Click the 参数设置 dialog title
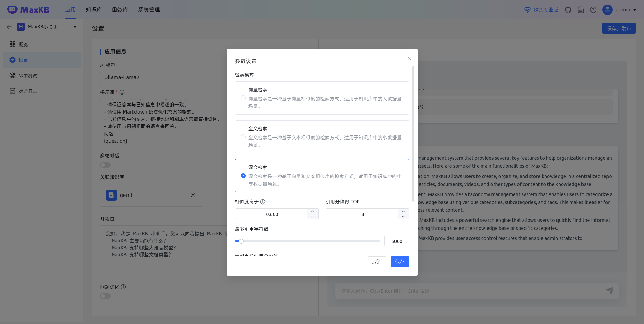The width and height of the screenshot is (644, 324). pyautogui.click(x=246, y=61)
